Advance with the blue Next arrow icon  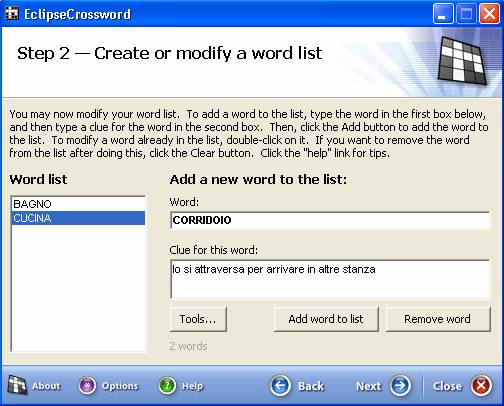coord(400,386)
